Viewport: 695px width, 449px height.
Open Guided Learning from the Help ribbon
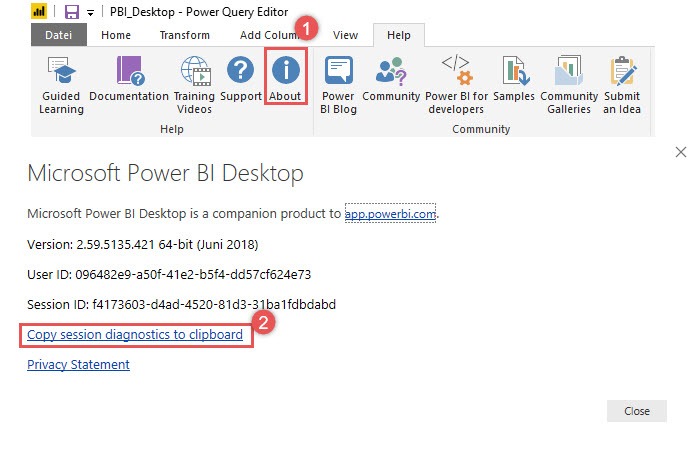click(x=61, y=84)
